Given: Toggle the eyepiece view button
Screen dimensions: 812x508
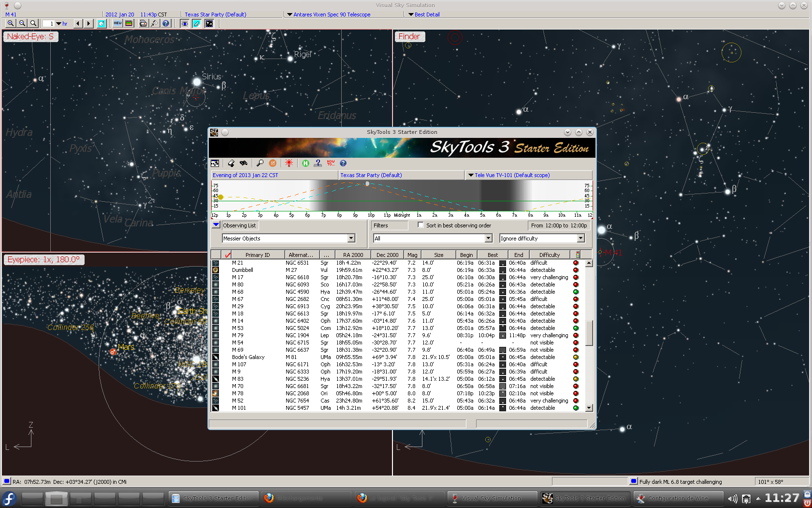Looking at the screenshot, I should [x=209, y=23].
